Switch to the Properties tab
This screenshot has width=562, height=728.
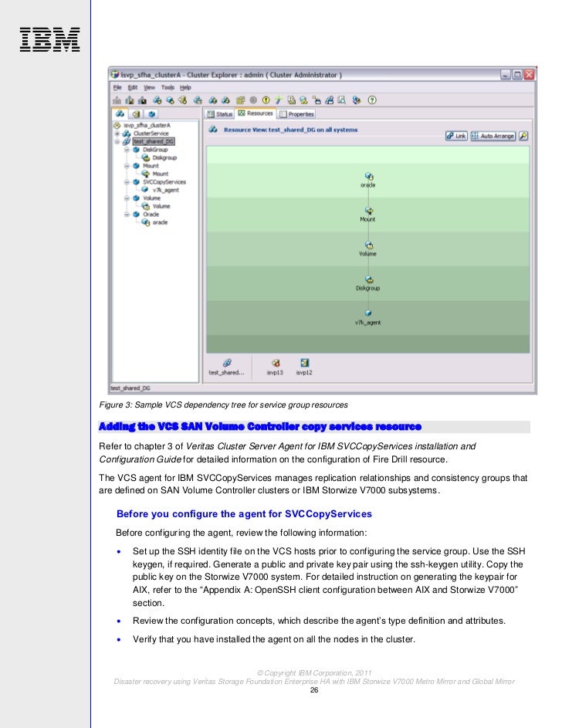point(297,113)
